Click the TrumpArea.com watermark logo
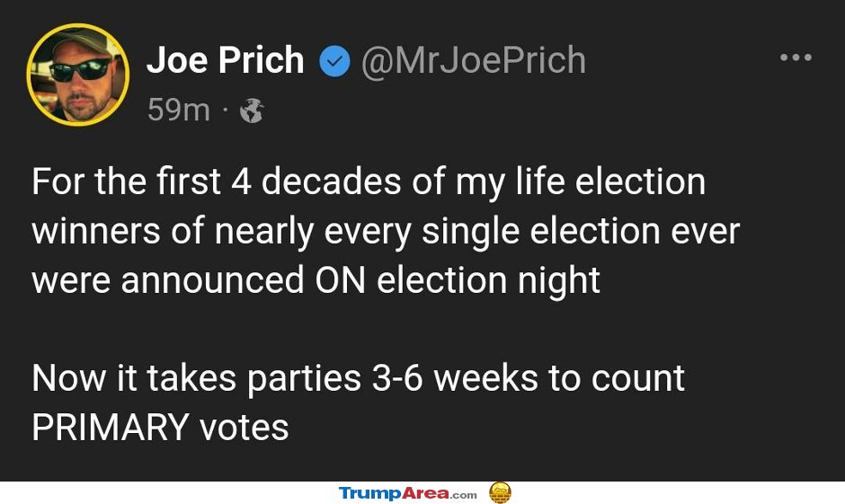 (408, 493)
